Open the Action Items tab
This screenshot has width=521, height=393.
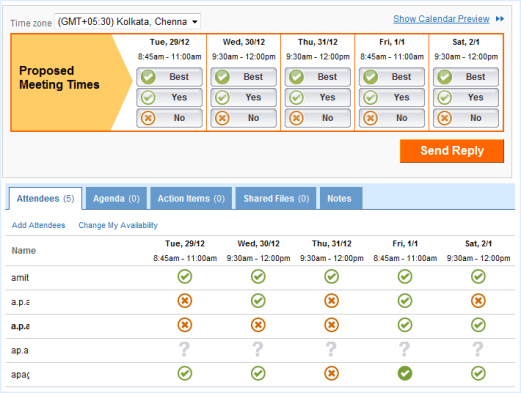click(191, 199)
